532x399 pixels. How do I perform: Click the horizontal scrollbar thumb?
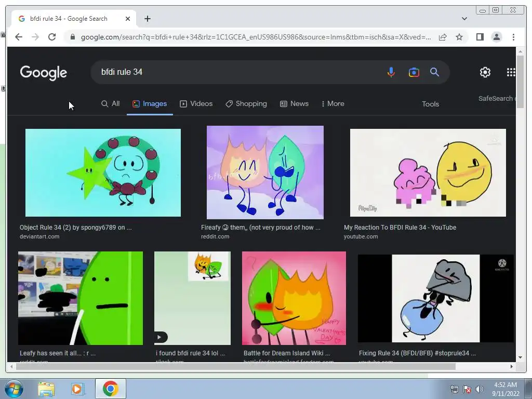235,366
